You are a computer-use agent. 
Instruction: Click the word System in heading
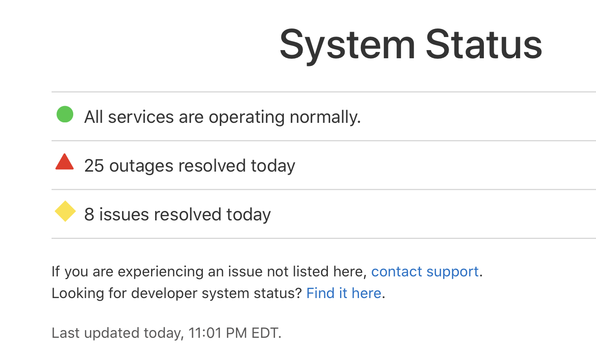(347, 45)
